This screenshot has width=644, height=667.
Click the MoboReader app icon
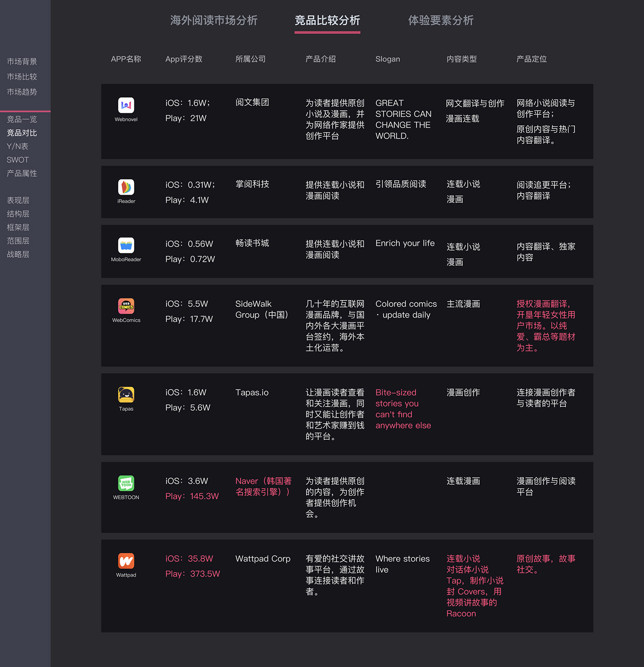click(x=126, y=246)
